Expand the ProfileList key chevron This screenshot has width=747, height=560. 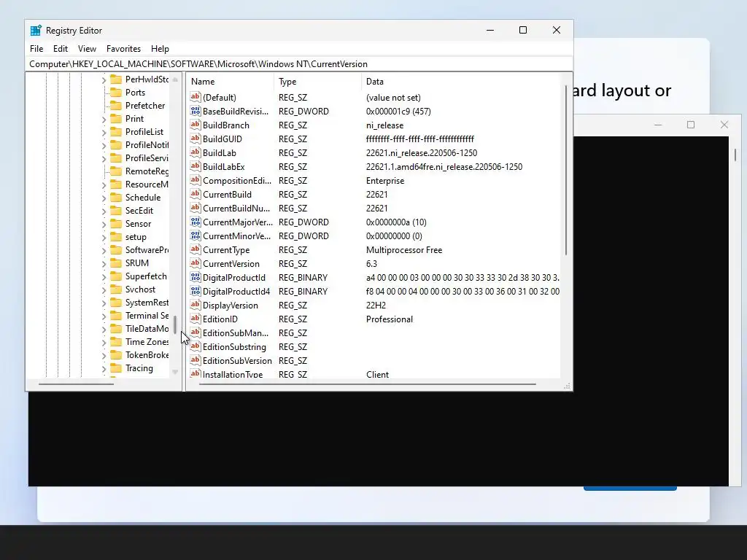pyautogui.click(x=104, y=133)
